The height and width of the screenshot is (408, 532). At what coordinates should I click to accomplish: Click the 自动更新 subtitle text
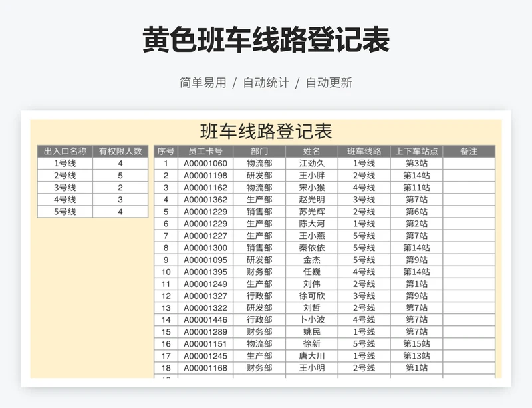(x=329, y=83)
